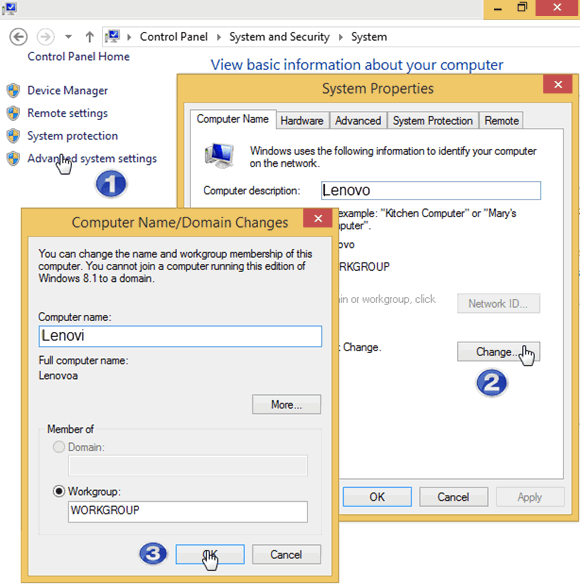This screenshot has height=585, width=580.
Task: Minimize the System window
Action: tap(498, 8)
